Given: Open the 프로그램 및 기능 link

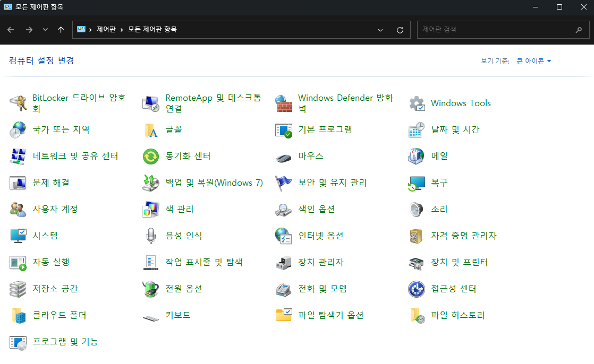Looking at the screenshot, I should pos(65,342).
